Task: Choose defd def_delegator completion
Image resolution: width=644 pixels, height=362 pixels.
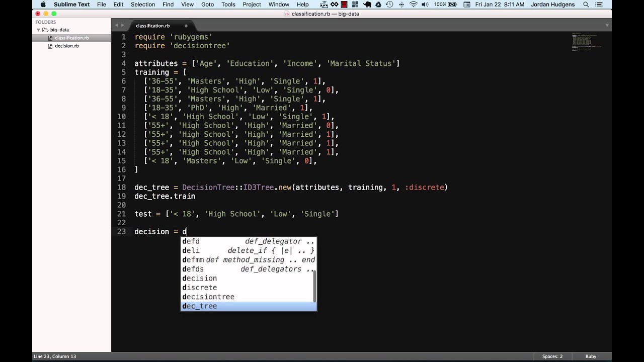Action: 248,241
